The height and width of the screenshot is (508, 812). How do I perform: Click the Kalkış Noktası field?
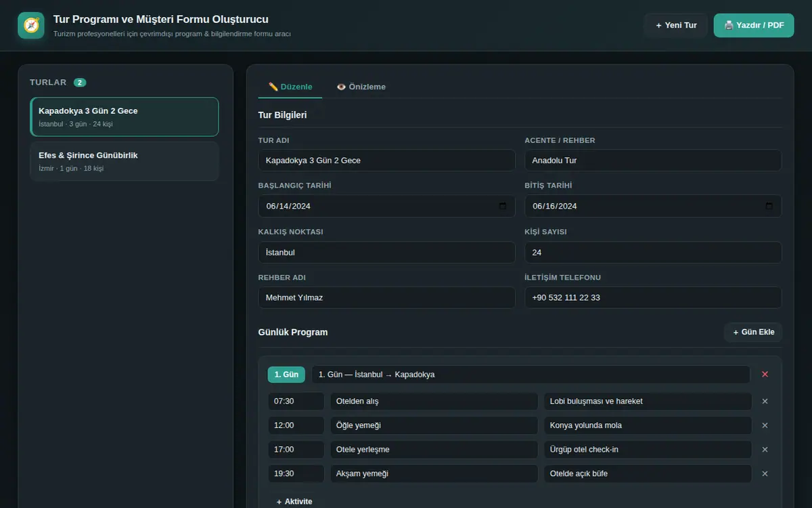click(x=387, y=253)
